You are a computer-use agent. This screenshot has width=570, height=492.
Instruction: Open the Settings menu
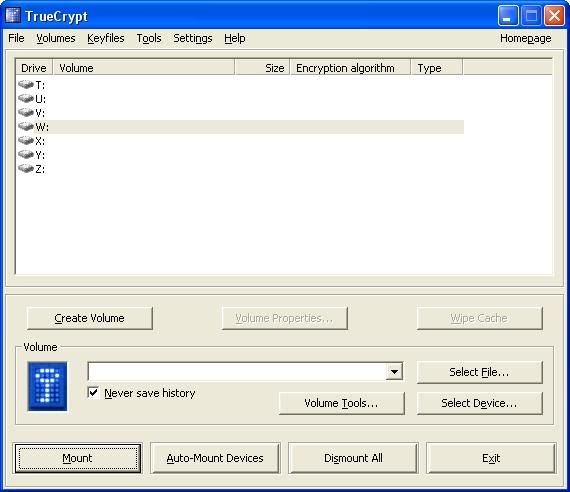click(x=193, y=38)
